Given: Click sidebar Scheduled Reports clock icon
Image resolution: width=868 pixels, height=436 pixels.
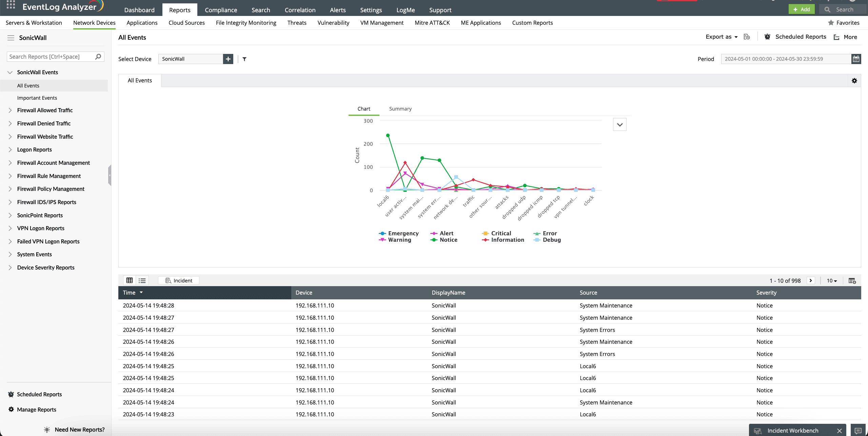Looking at the screenshot, I should [11, 394].
